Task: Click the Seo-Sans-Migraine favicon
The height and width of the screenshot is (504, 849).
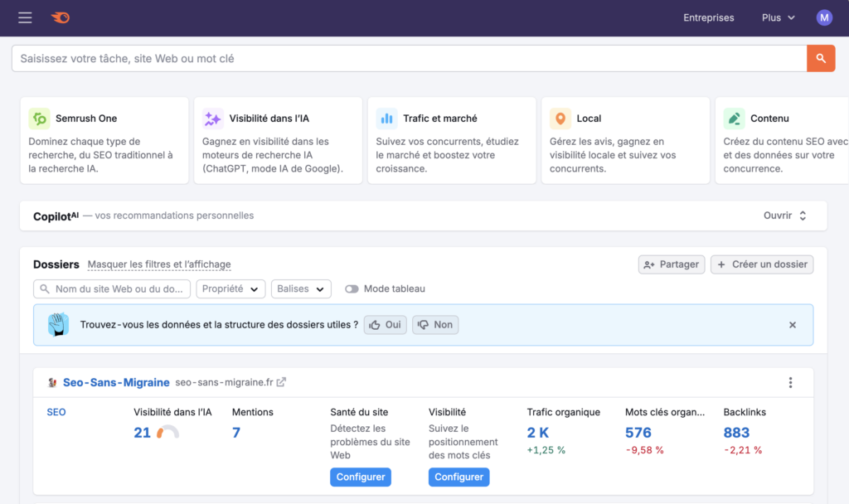Action: pos(52,383)
